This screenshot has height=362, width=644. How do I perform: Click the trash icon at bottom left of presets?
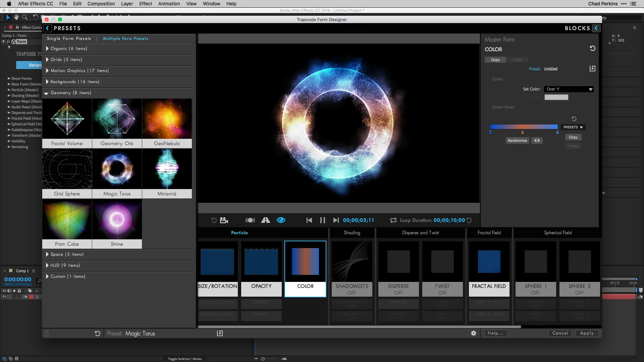(x=47, y=333)
